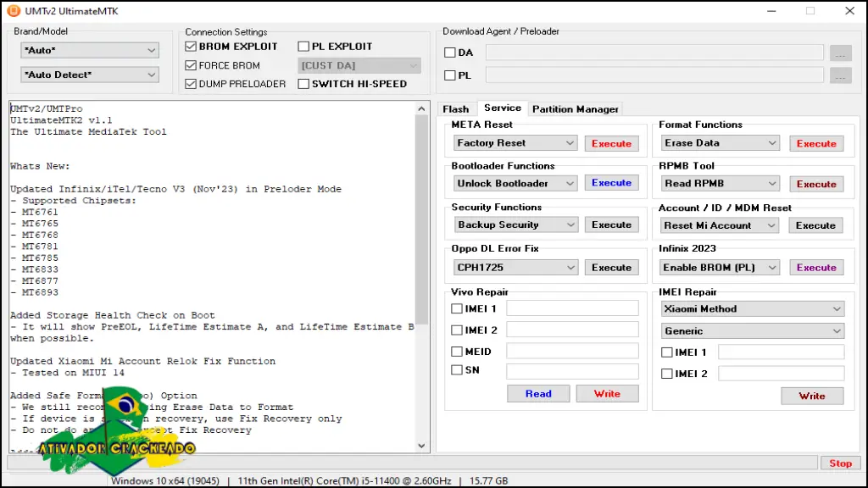Check the PL preloader checkbox

(x=450, y=75)
